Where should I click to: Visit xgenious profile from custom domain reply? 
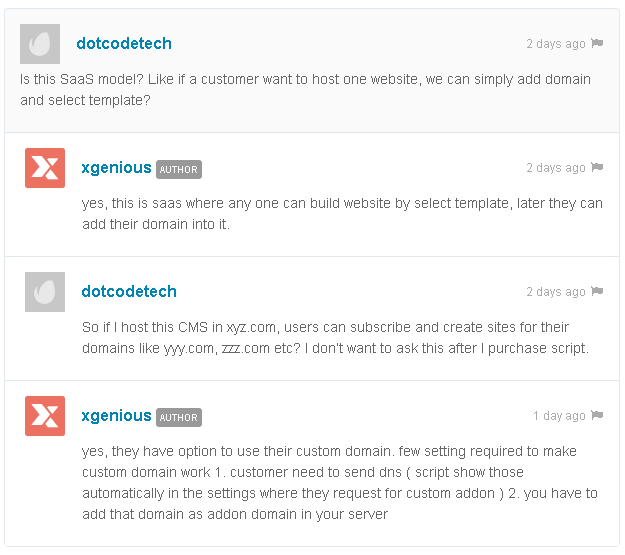(116, 416)
